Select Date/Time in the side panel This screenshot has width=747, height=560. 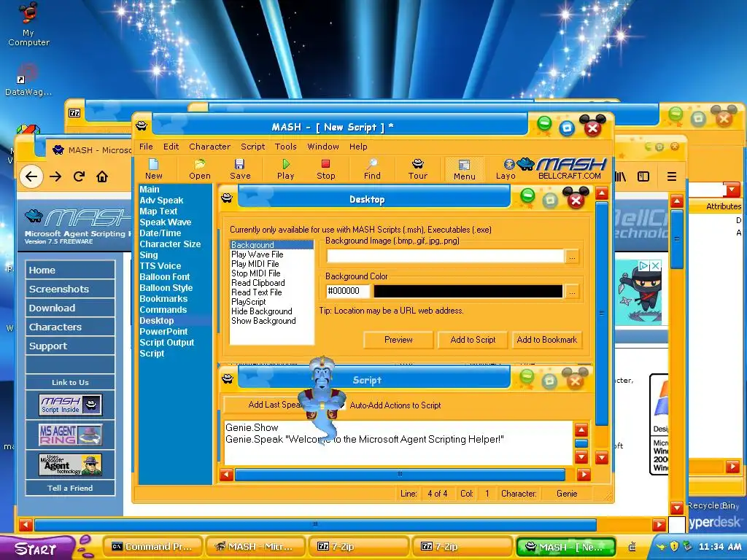pyautogui.click(x=160, y=233)
